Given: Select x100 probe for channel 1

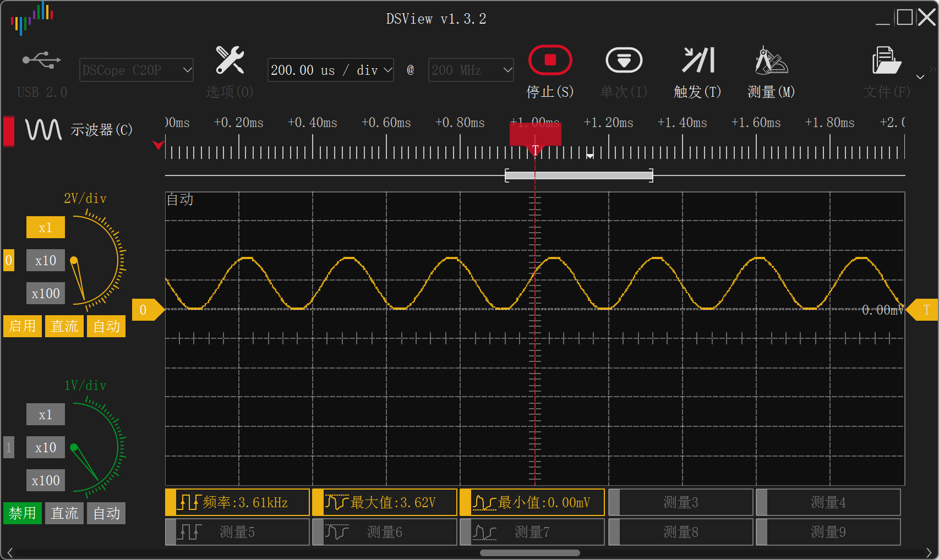Looking at the screenshot, I should [46, 480].
